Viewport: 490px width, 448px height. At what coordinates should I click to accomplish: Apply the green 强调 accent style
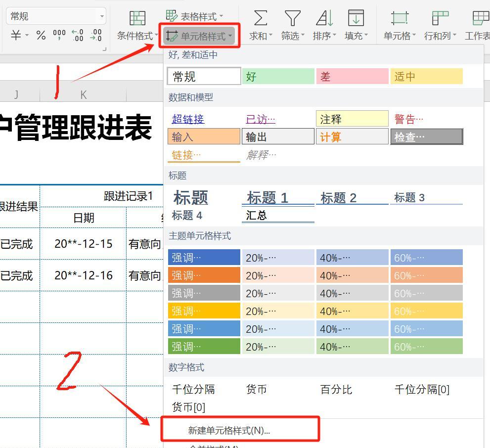point(204,346)
